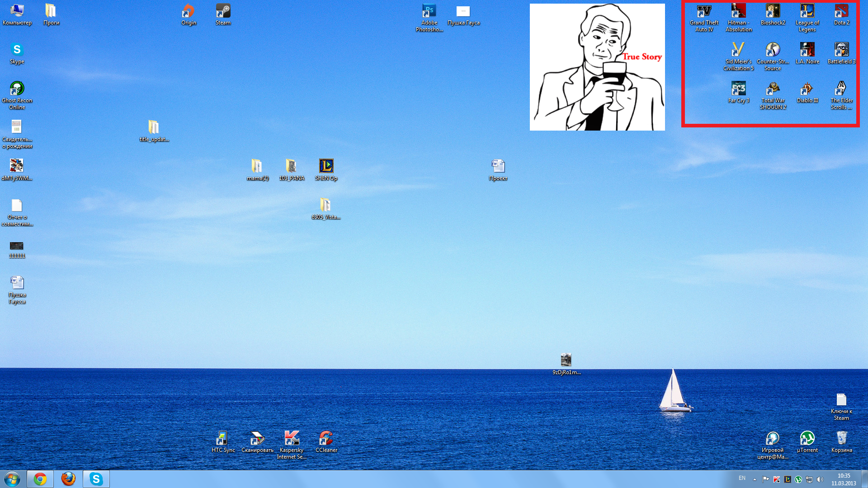Click the Battlefield 3 icon

coord(841,50)
